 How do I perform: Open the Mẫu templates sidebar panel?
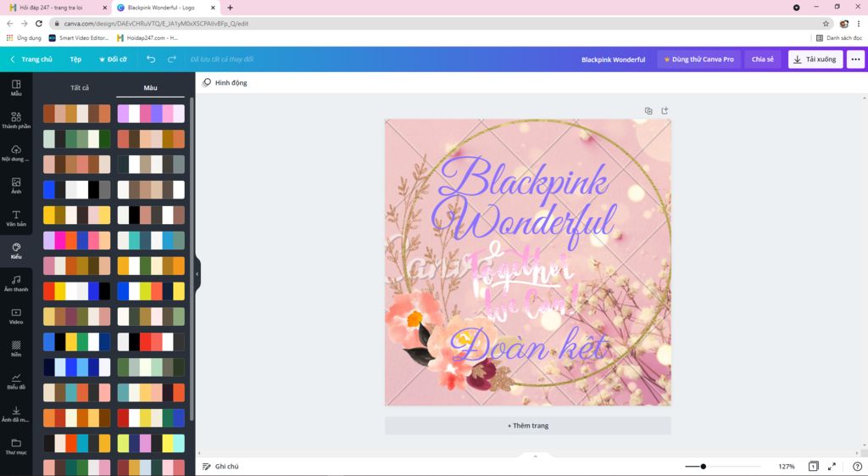click(x=16, y=87)
